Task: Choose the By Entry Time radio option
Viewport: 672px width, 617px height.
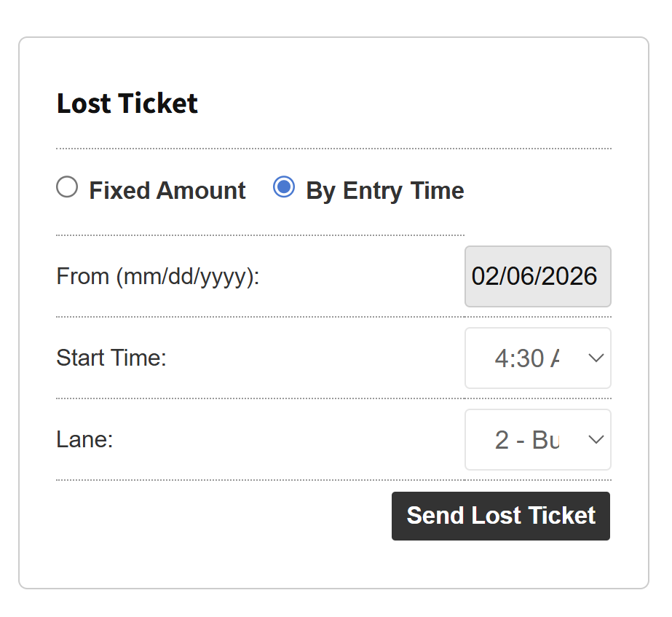Action: 283,188
